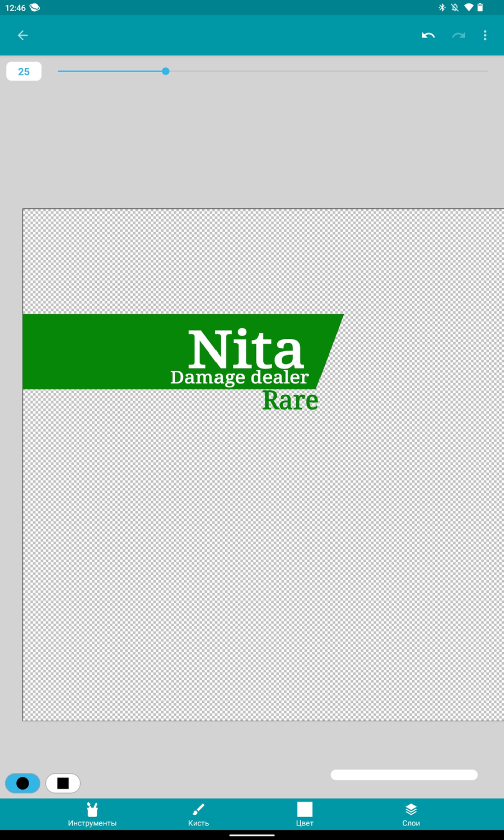This screenshot has height=840, width=504.
Task: Open the Кисть brush tab
Action: point(198,814)
